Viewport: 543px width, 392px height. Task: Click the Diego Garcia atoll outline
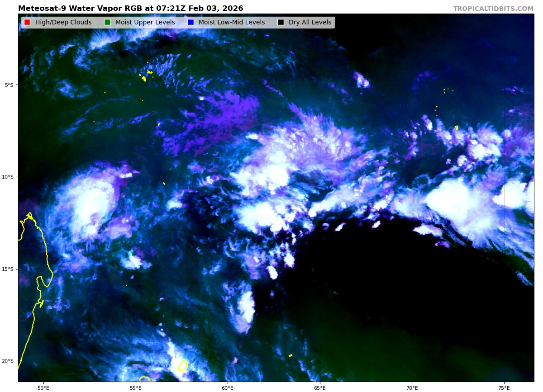(x=457, y=128)
